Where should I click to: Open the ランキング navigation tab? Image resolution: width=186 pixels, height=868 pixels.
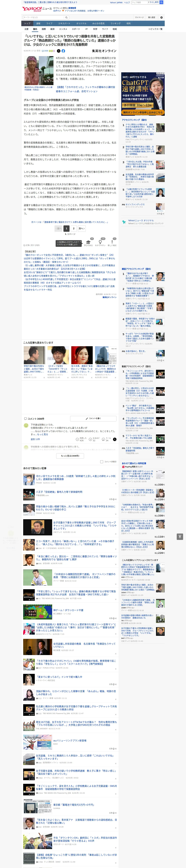(x=115, y=24)
